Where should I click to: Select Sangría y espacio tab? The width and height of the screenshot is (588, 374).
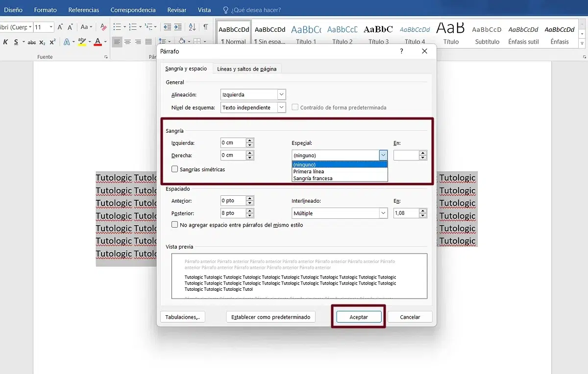(186, 69)
